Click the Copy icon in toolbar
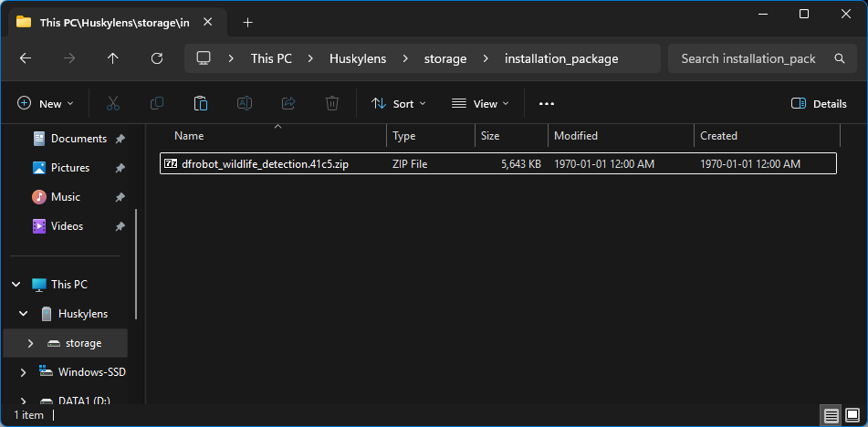Viewport: 868px width, 427px height. coord(157,104)
